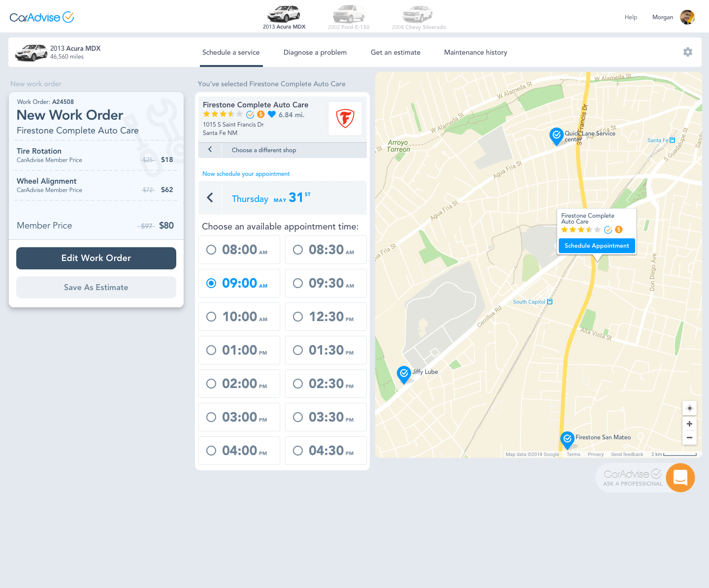Screen dimensions: 709x588
Task: Click the Edit Work Order button
Action: 96,258
